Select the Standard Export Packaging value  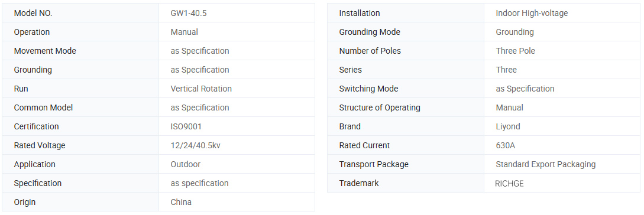click(545, 164)
